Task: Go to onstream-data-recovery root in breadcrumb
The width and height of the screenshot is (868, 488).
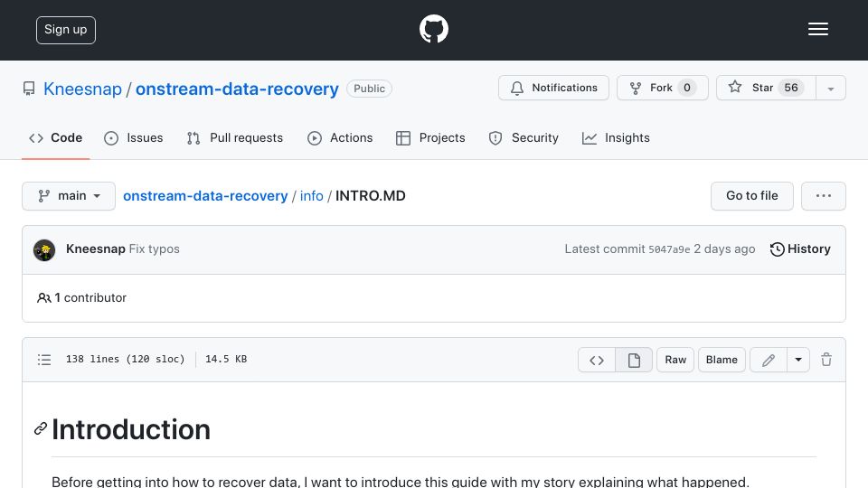Action: point(205,196)
